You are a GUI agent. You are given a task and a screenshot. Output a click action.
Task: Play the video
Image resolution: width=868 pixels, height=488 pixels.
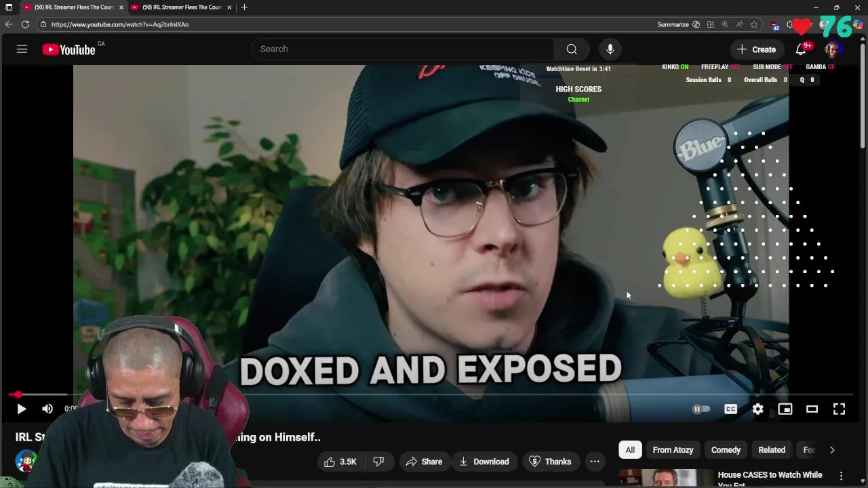click(21, 409)
